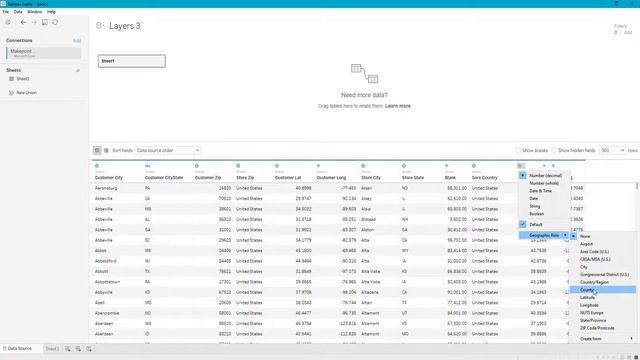640x360 pixels.
Task: Click the database icon beside Layers 3 title
Action: coord(98,26)
